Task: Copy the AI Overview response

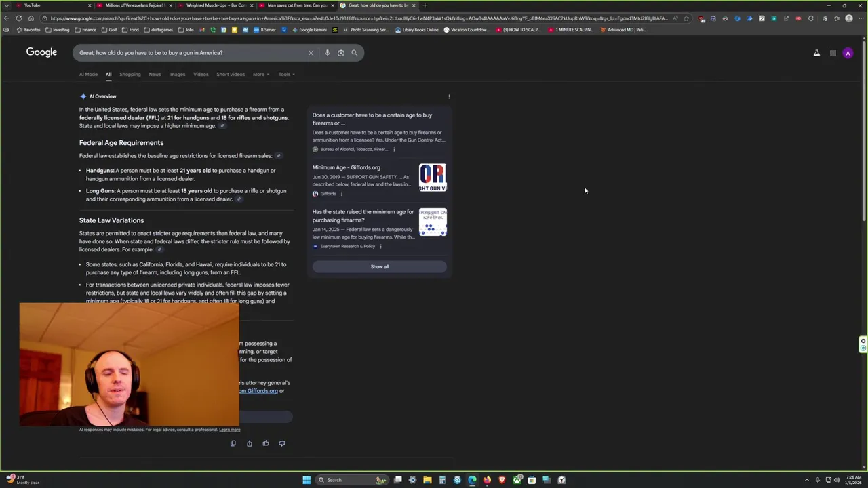Action: (x=233, y=443)
